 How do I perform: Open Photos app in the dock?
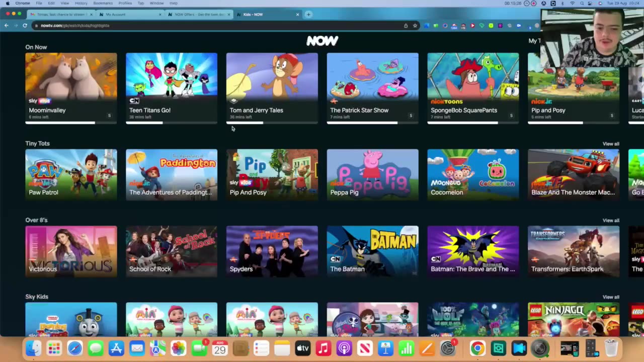tap(178, 348)
